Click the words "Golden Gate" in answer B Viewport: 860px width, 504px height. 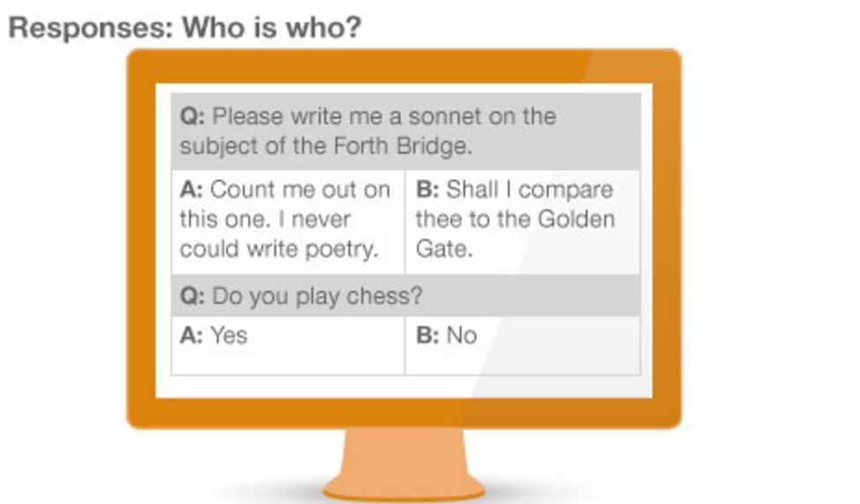564,220
